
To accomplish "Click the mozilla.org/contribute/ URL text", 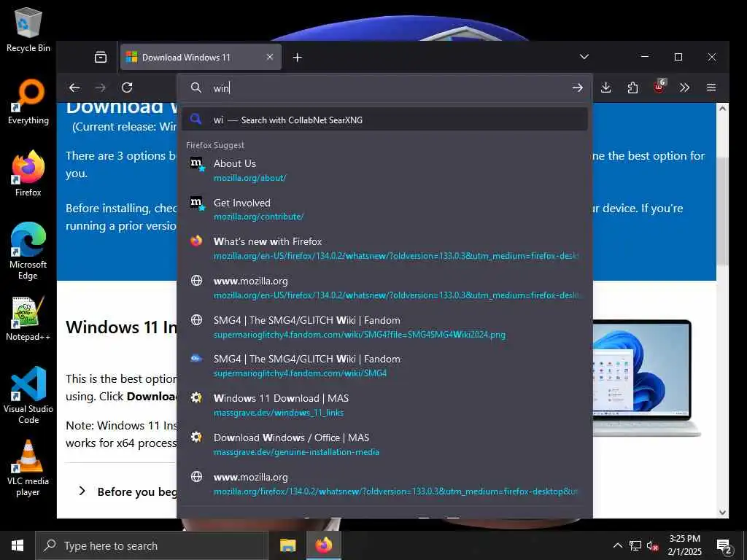I will point(258,217).
